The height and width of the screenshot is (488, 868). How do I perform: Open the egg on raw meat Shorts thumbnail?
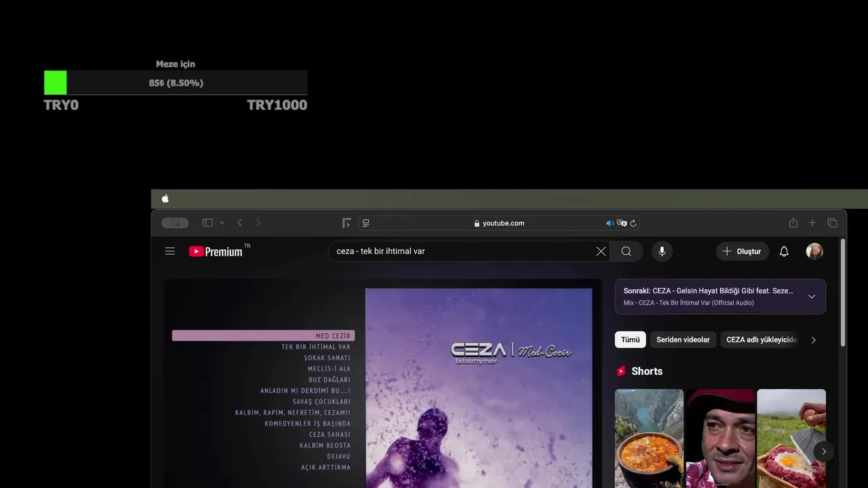(791, 439)
